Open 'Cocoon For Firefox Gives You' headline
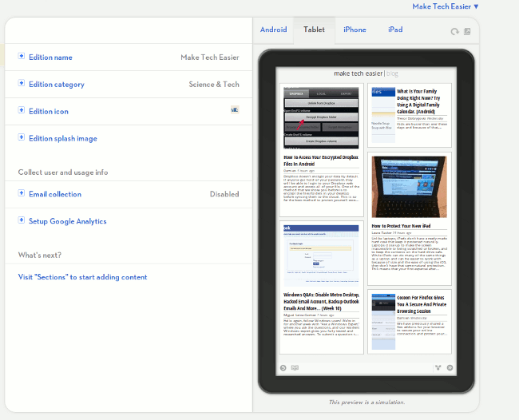Screen dimensions: 519x420 coord(422,304)
